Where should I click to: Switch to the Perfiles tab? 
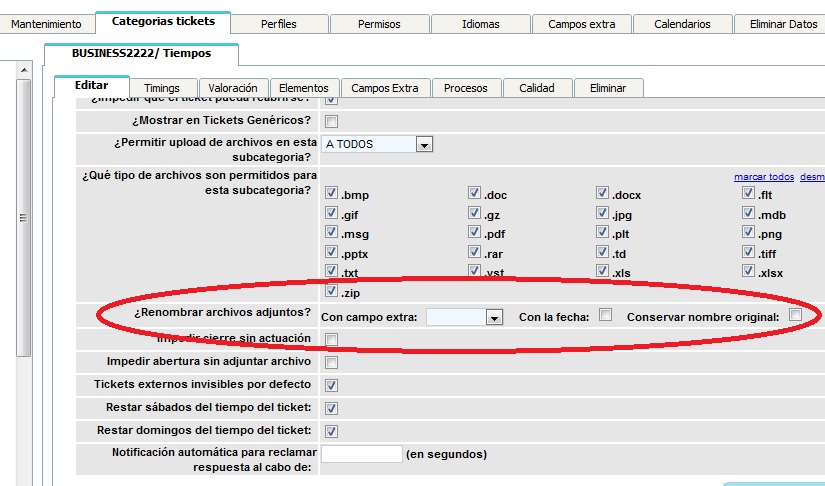click(x=279, y=24)
